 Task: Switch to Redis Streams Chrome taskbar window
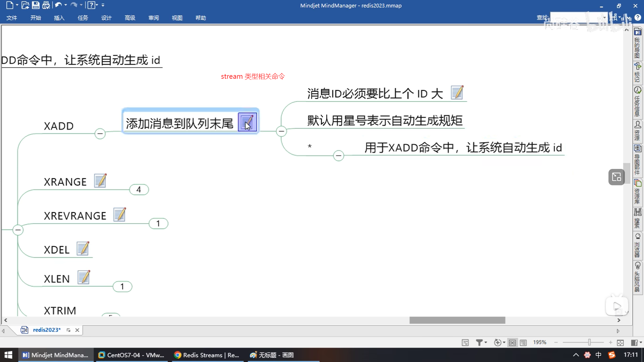[207, 355]
